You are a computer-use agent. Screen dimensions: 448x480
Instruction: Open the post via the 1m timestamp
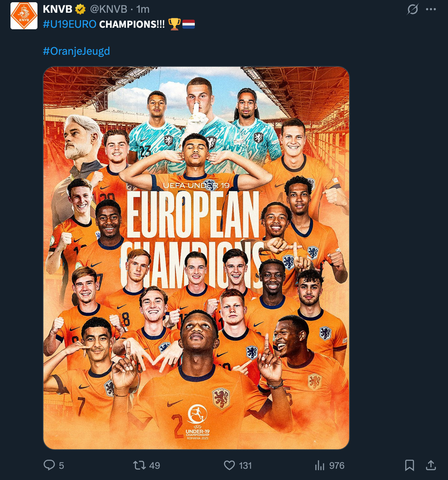click(143, 9)
